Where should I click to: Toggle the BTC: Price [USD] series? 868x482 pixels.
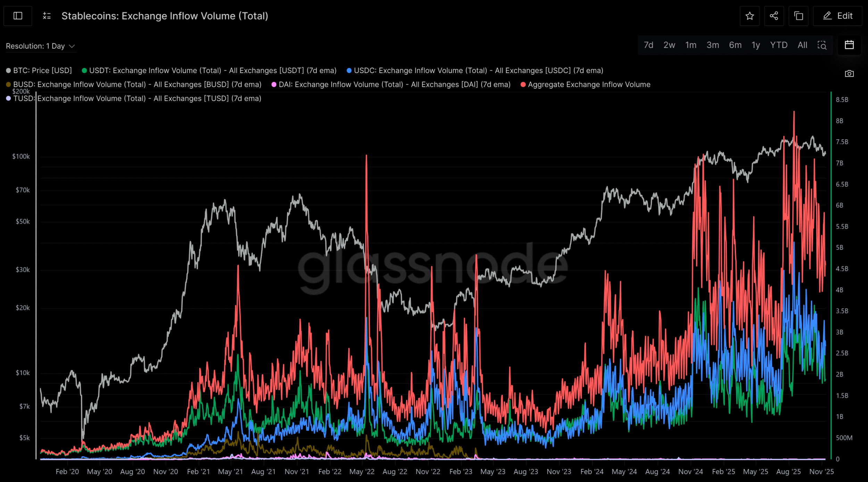(x=42, y=71)
